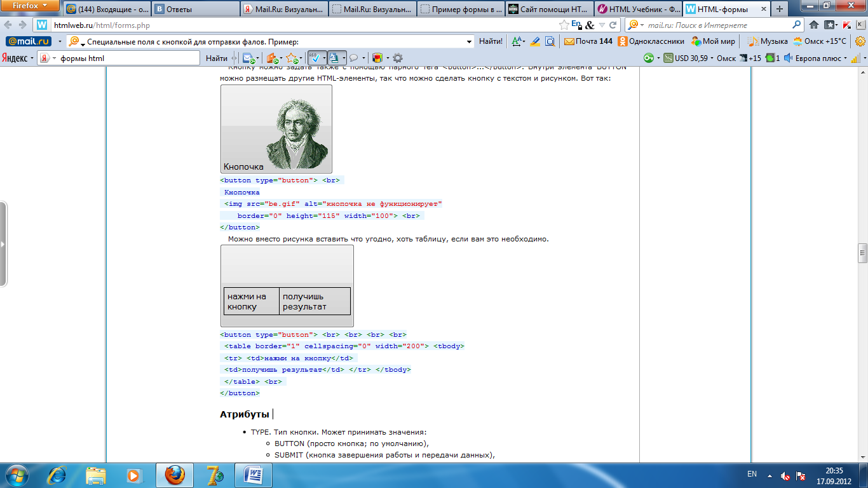Click the Kaspersky toolbar icon
The width and height of the screenshot is (868, 488).
[848, 25]
